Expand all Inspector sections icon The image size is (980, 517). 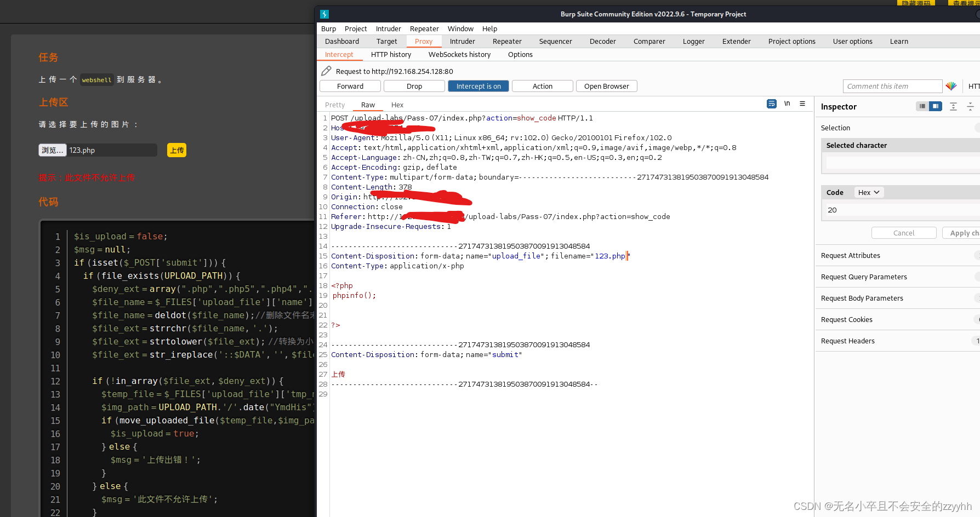[x=954, y=106]
